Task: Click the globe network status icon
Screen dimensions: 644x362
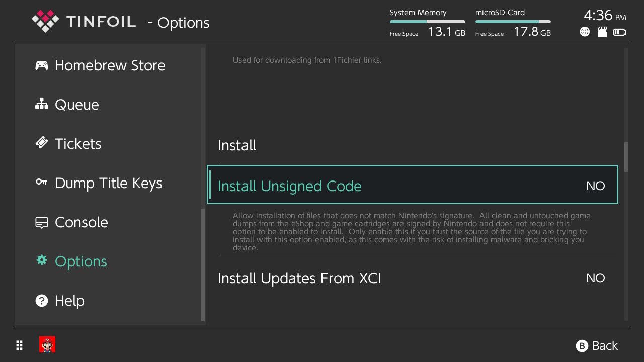Action: [x=585, y=32]
